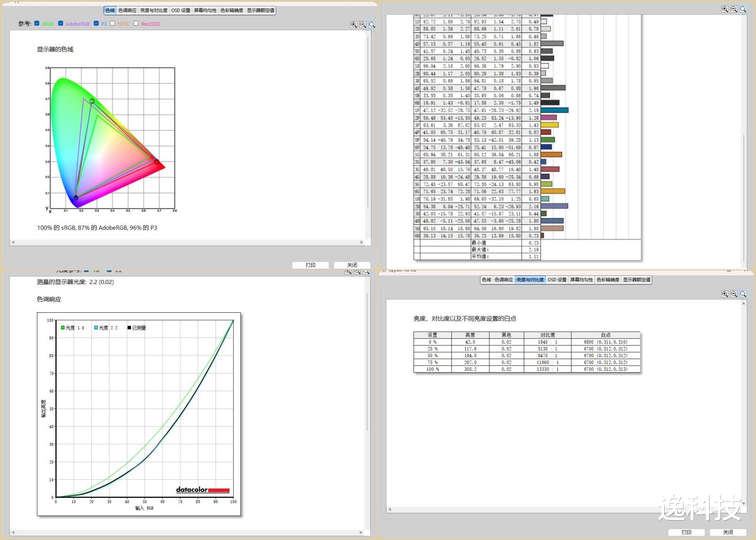Zoom out in the gamut chart window
The height and width of the screenshot is (540, 756).
(363, 25)
